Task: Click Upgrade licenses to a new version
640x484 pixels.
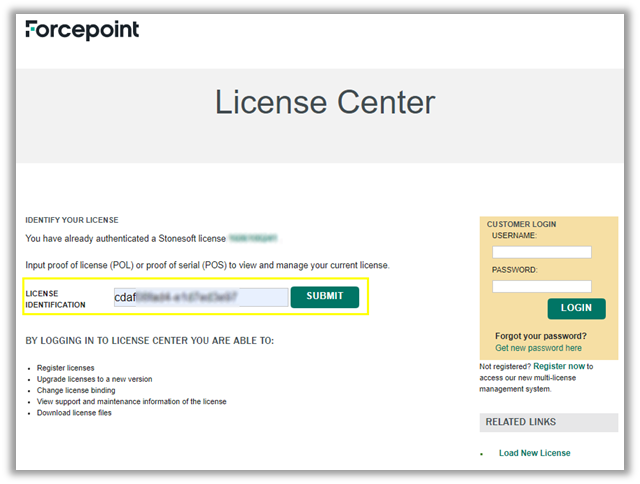Action: pos(94,379)
